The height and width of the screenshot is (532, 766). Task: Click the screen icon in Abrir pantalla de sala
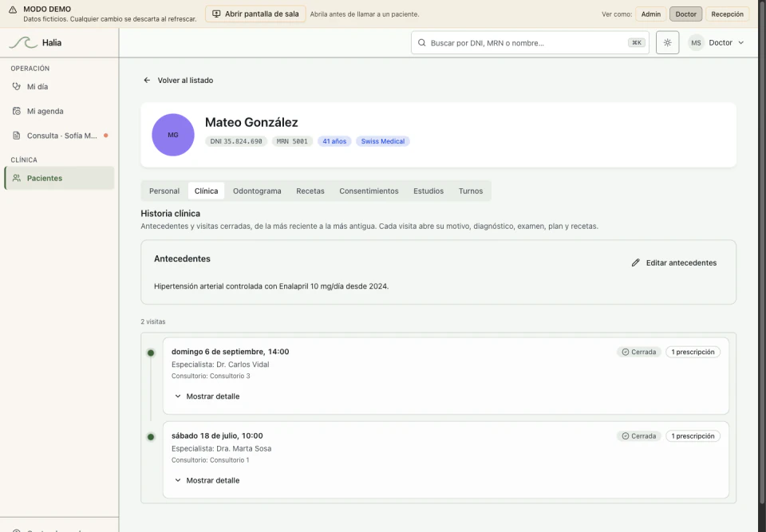pos(216,14)
